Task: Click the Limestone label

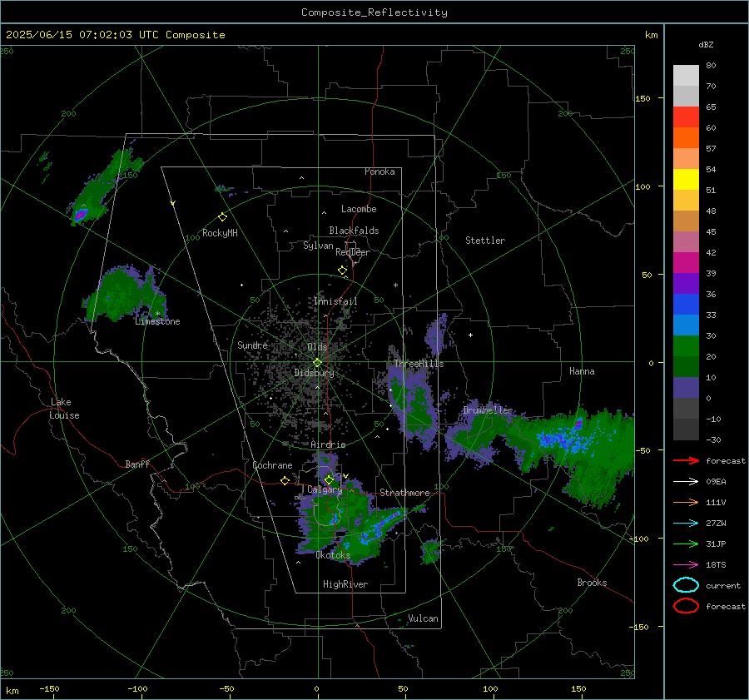Action: pyautogui.click(x=157, y=321)
